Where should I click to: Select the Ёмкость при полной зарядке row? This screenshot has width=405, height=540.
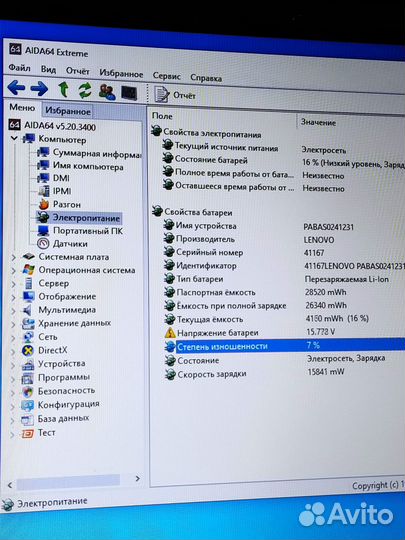click(x=283, y=305)
